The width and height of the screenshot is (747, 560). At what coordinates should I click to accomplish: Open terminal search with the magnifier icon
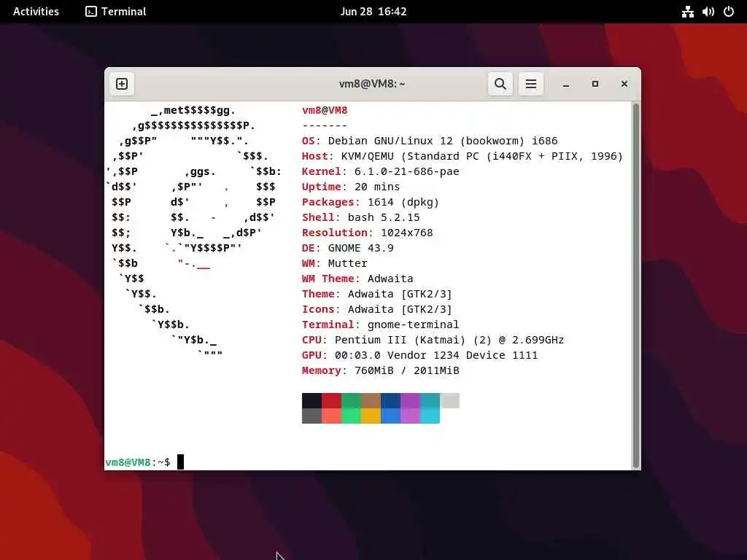coord(500,84)
